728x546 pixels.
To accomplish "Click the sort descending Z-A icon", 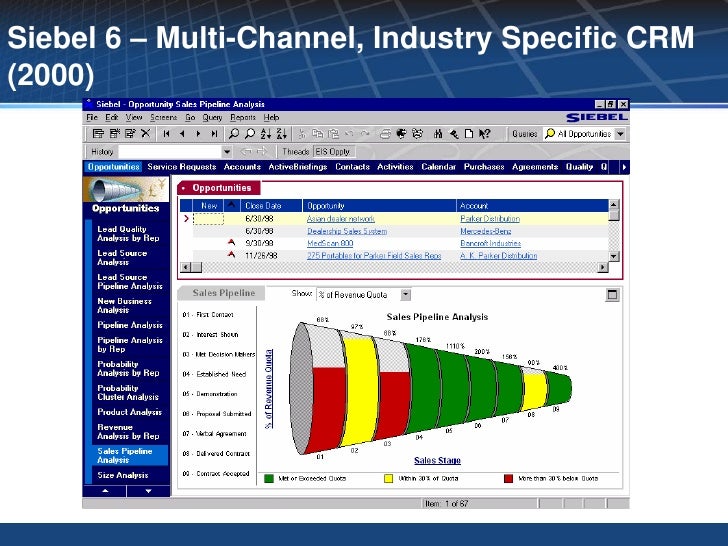I will 282,133.
